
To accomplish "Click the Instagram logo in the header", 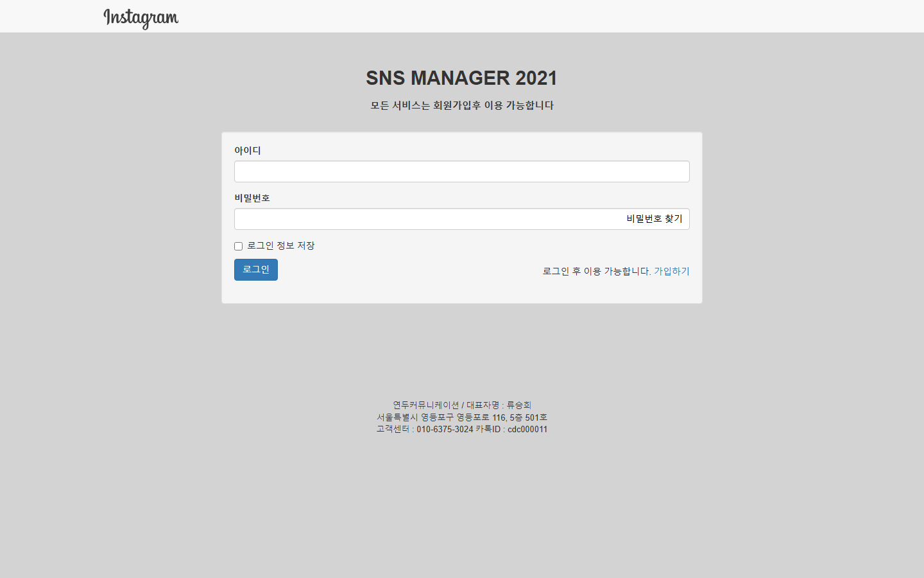I will pos(141,16).
